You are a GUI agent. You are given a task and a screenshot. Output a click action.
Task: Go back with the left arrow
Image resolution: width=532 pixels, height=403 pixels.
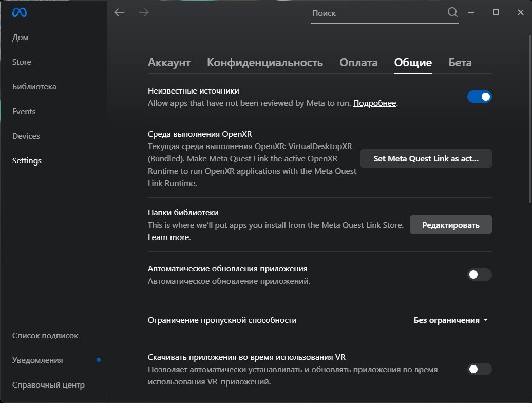(119, 12)
